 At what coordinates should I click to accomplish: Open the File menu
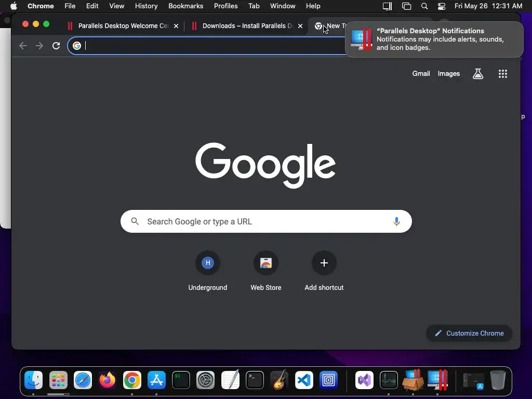tap(70, 6)
